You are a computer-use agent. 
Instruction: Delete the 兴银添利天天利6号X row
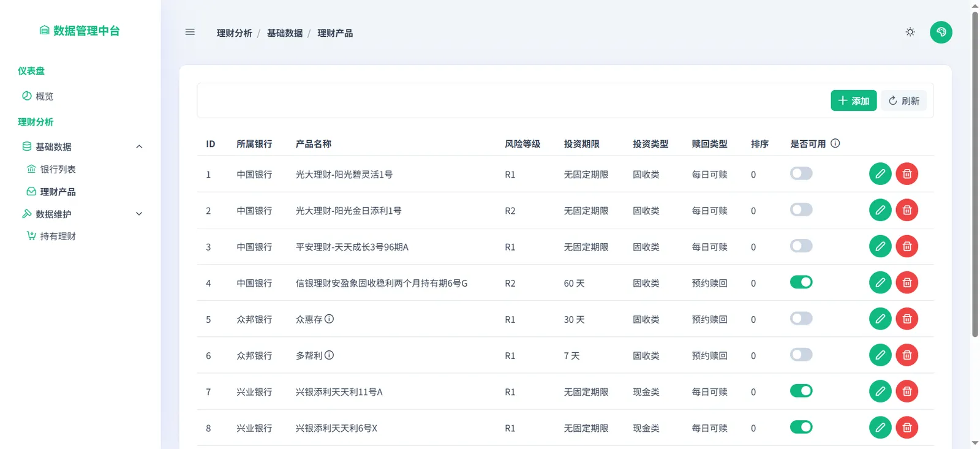click(x=907, y=427)
